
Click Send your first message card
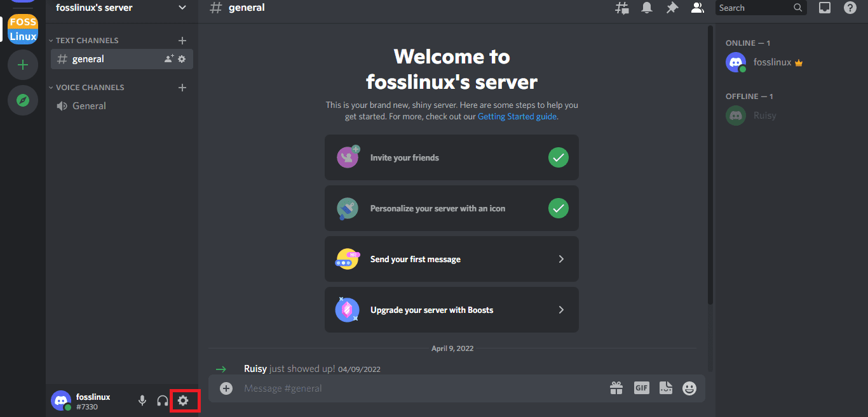pos(451,259)
